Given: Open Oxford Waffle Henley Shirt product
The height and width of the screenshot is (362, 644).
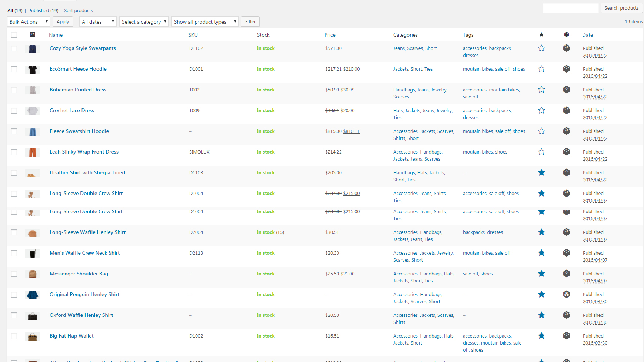Looking at the screenshot, I should pos(81,315).
